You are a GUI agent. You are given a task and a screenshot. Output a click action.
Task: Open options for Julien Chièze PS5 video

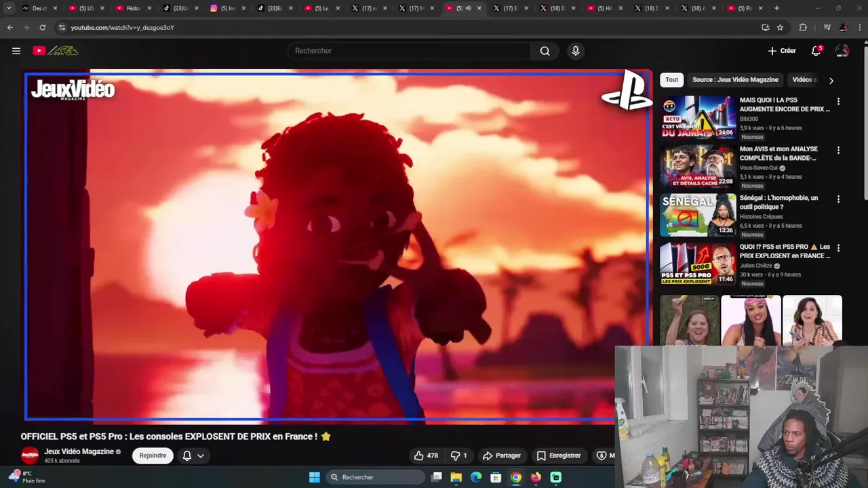point(838,248)
